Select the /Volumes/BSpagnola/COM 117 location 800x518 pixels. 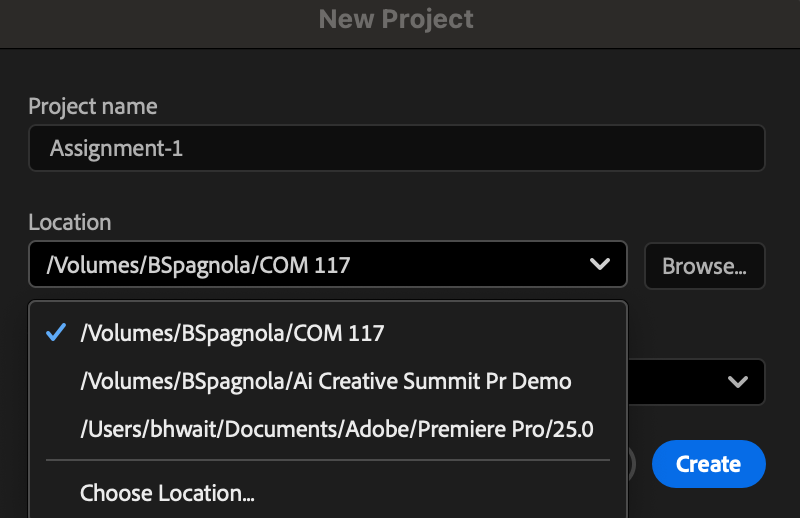pyautogui.click(x=232, y=334)
